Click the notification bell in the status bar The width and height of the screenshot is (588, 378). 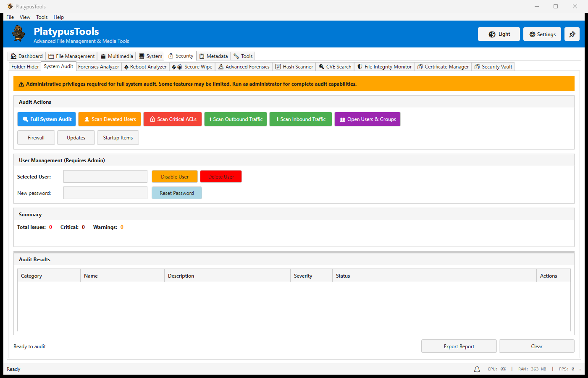coord(477,369)
